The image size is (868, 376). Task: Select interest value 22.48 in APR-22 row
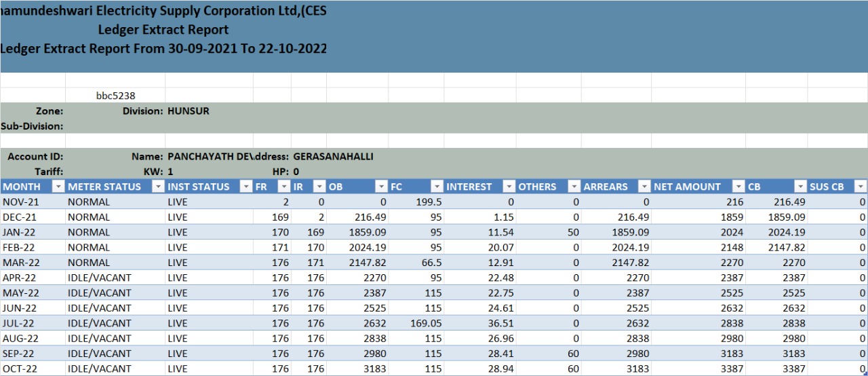[x=480, y=278]
